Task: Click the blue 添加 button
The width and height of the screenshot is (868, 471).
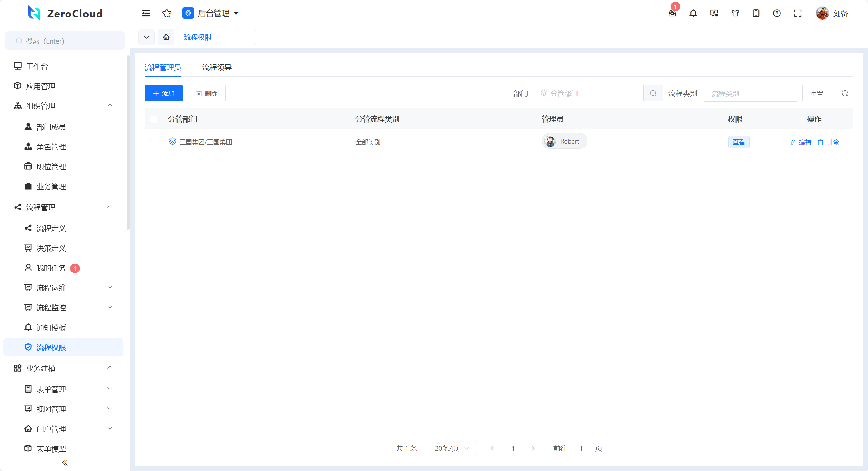Action: point(164,93)
